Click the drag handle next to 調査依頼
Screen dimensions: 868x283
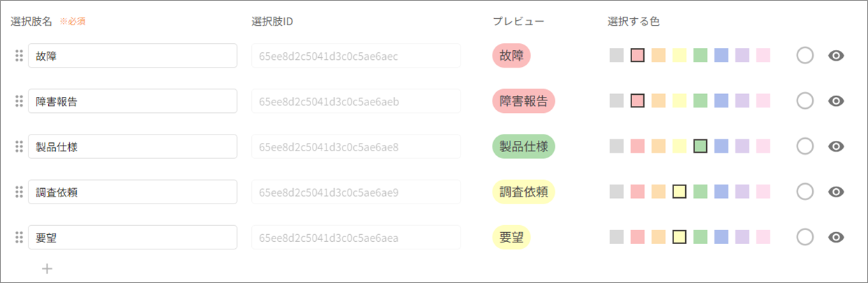tap(19, 192)
